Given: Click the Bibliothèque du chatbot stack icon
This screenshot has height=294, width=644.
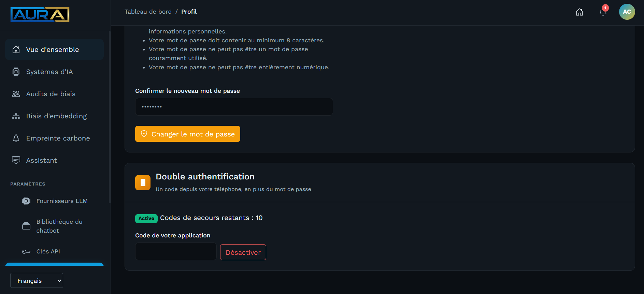Looking at the screenshot, I should (26, 226).
